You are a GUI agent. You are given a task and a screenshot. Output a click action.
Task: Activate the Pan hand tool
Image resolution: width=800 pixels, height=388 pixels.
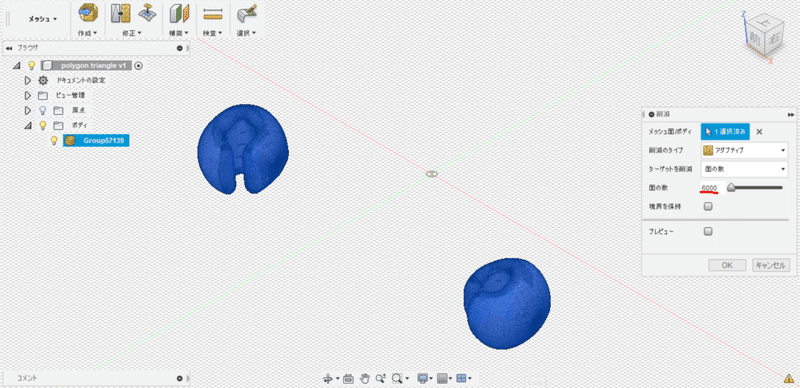click(364, 379)
